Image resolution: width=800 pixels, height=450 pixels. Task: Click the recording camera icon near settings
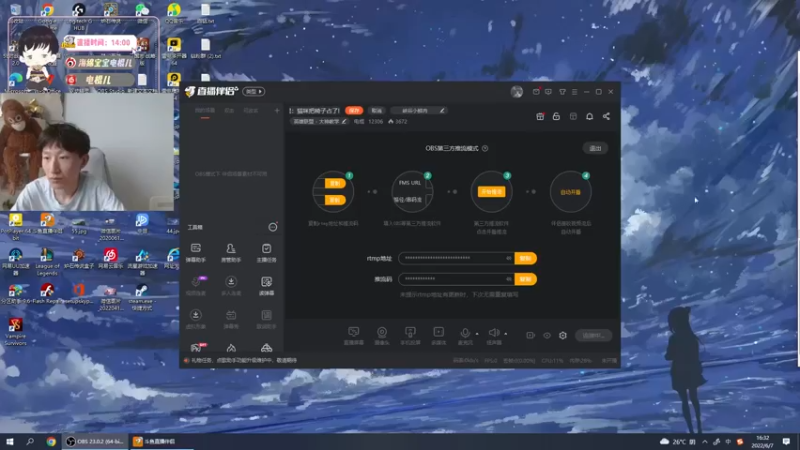pos(531,335)
